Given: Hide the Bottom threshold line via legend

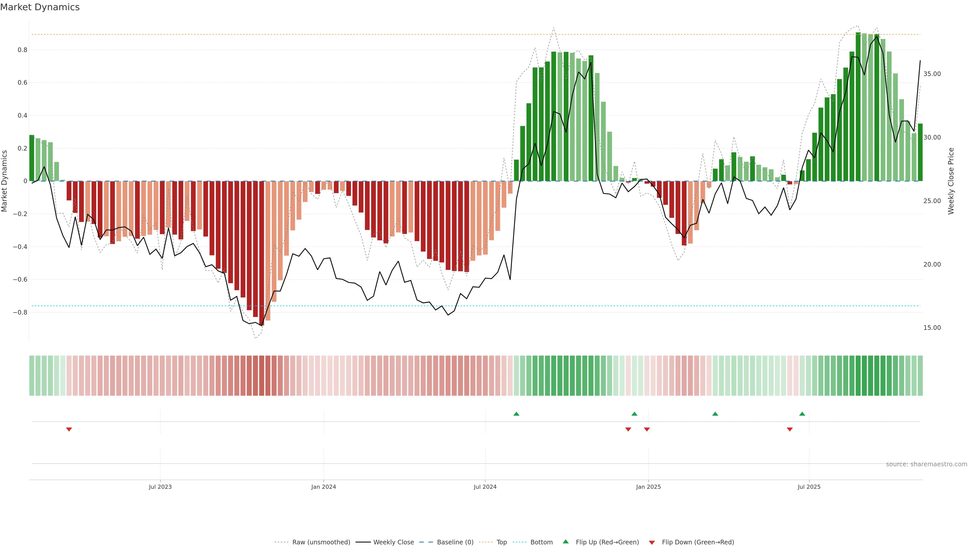Looking at the screenshot, I should pyautogui.click(x=541, y=542).
